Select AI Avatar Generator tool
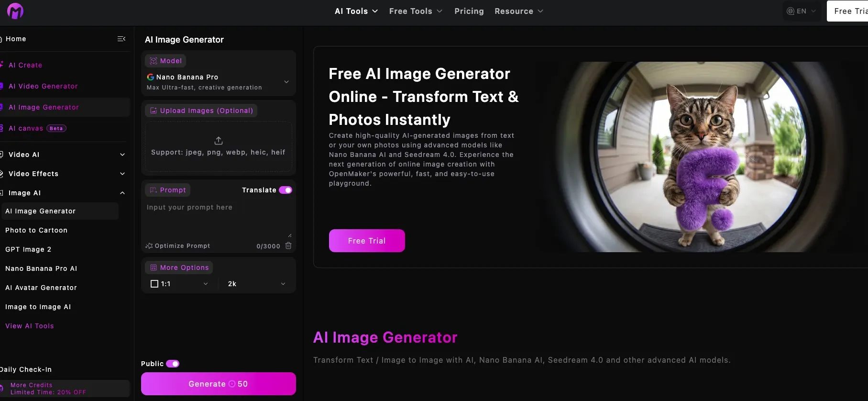The image size is (868, 401). 41,288
